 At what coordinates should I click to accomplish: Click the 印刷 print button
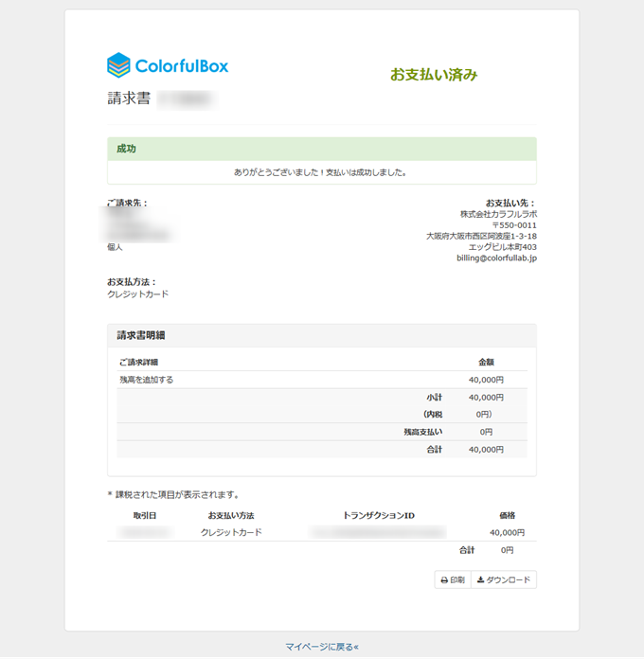click(x=453, y=580)
